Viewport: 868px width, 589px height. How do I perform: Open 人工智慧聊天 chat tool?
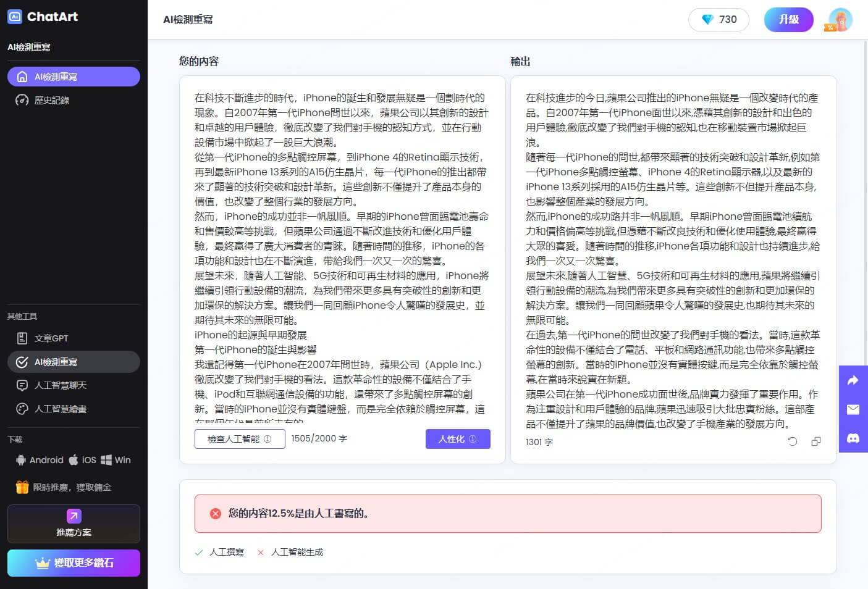74,385
